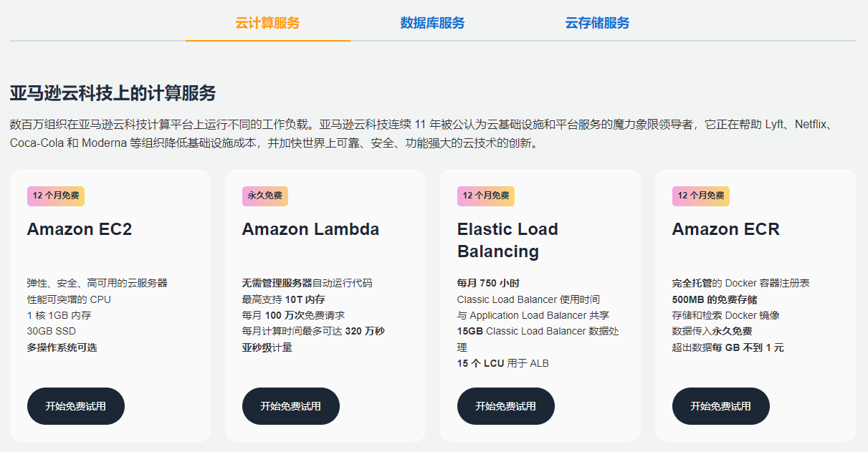The height and width of the screenshot is (452, 868).
Task: Click 开始免费试用 on Amazon ECR card
Action: [x=720, y=405]
